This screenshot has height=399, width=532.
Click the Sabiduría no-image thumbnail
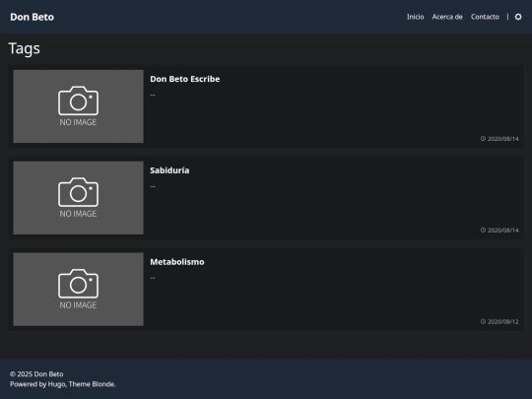pos(79,198)
